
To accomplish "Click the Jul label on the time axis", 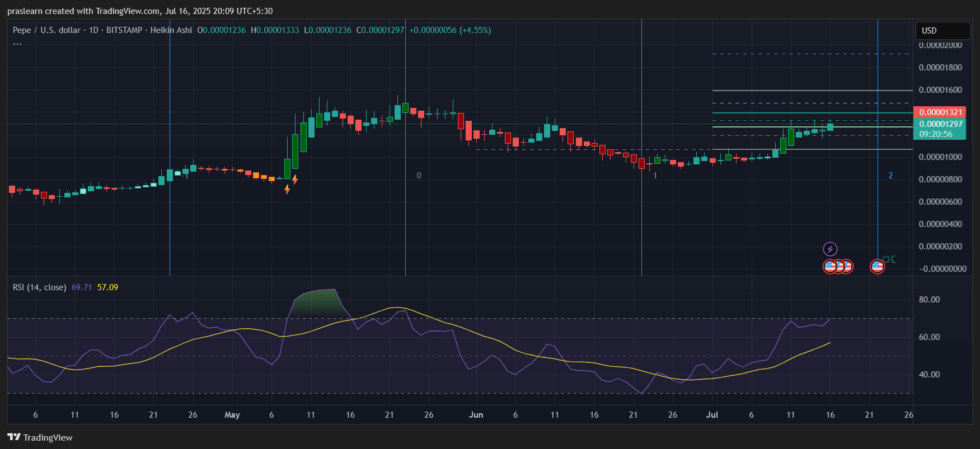I will 712,415.
